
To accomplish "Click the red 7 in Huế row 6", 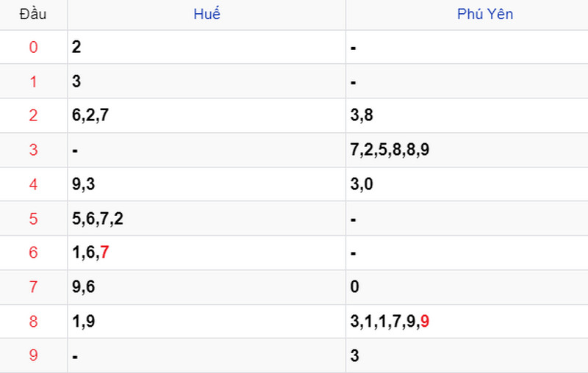I will point(104,252).
